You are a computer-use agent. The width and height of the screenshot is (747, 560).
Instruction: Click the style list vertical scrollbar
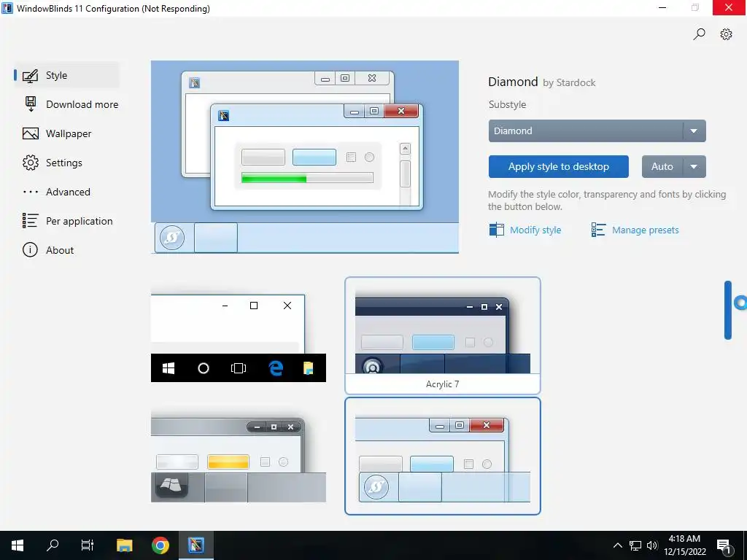point(727,310)
